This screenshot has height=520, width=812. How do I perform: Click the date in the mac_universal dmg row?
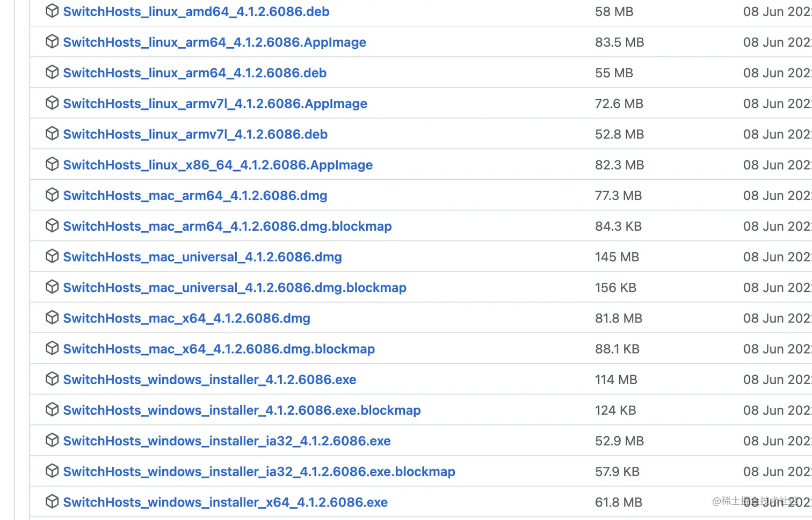tap(777, 257)
